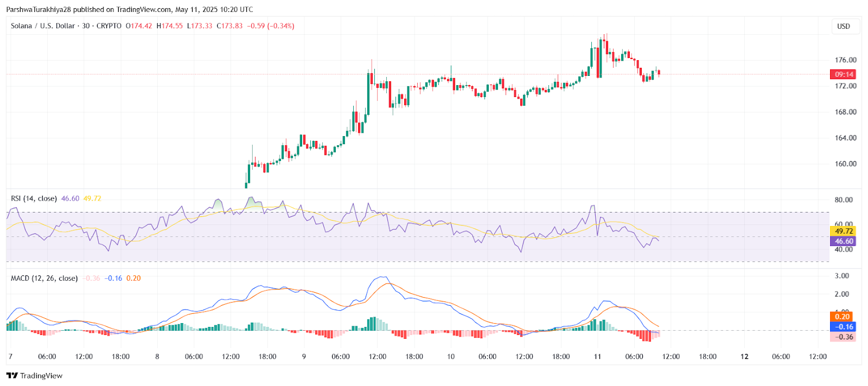Click the ParshwaTurakhiya28 published attribution text
Screen dimensions: 868x386
point(129,9)
